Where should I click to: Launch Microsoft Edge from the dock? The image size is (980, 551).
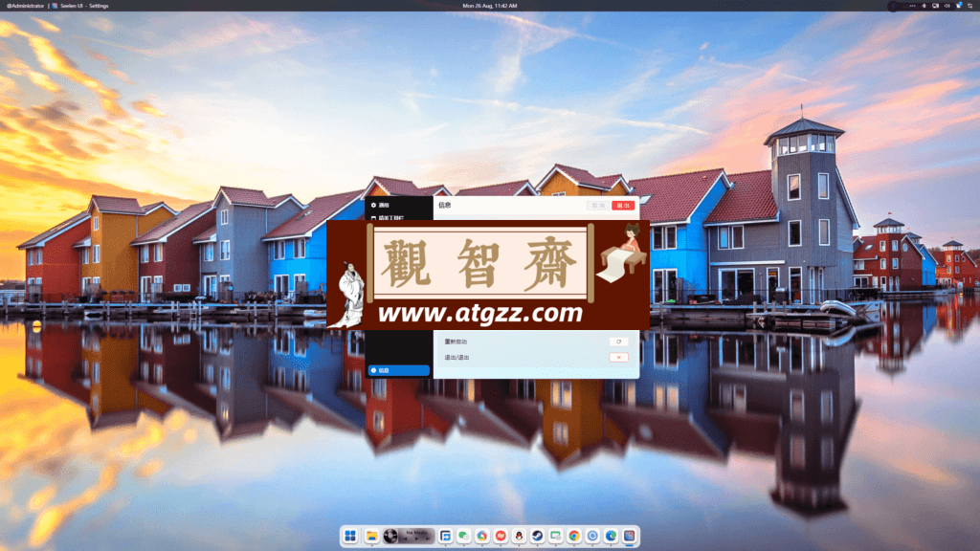pyautogui.click(x=611, y=536)
